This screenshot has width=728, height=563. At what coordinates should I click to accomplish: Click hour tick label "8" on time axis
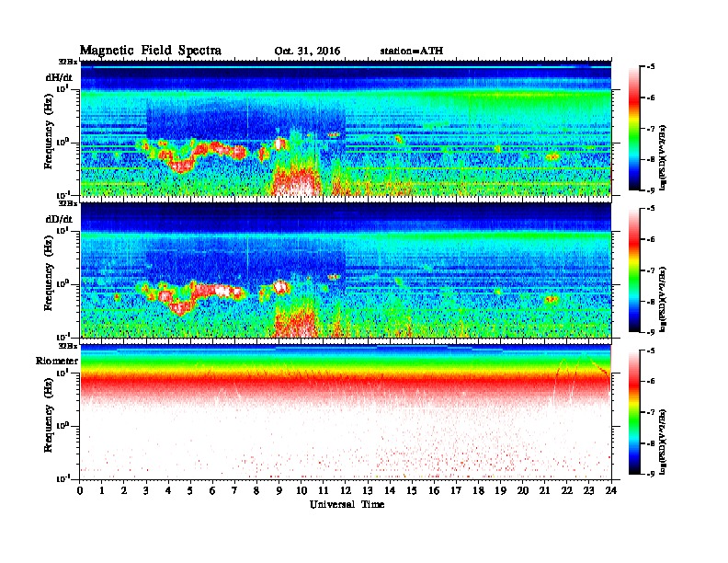[257, 491]
